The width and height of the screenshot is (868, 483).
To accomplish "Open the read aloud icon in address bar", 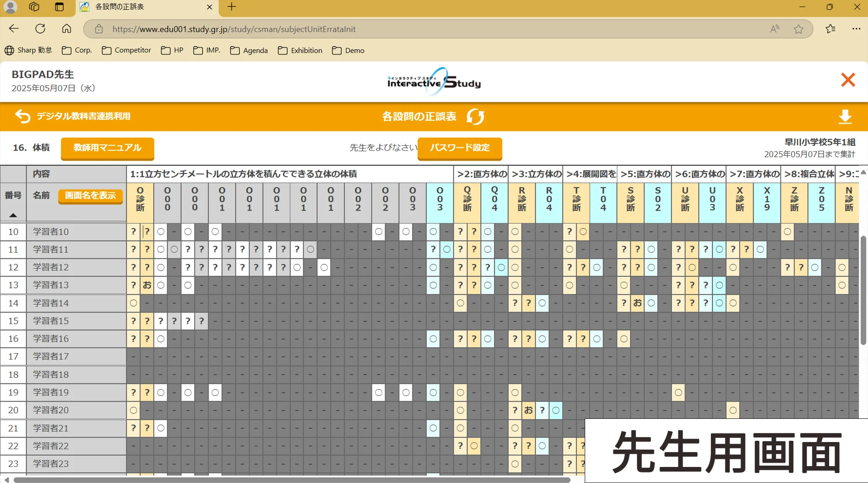I will pos(774,29).
